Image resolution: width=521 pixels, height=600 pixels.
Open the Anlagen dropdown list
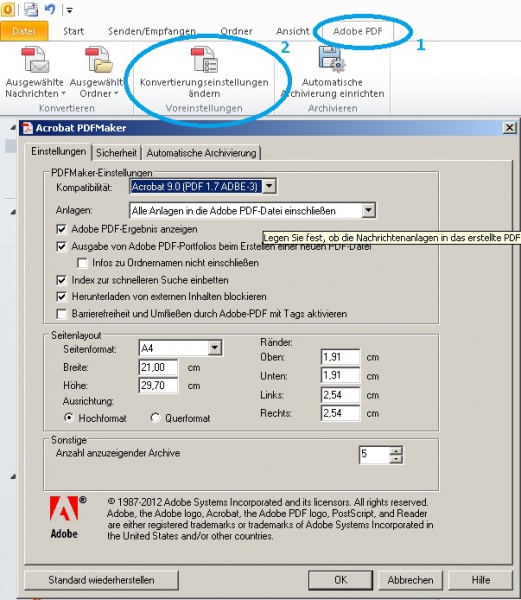coord(368,210)
